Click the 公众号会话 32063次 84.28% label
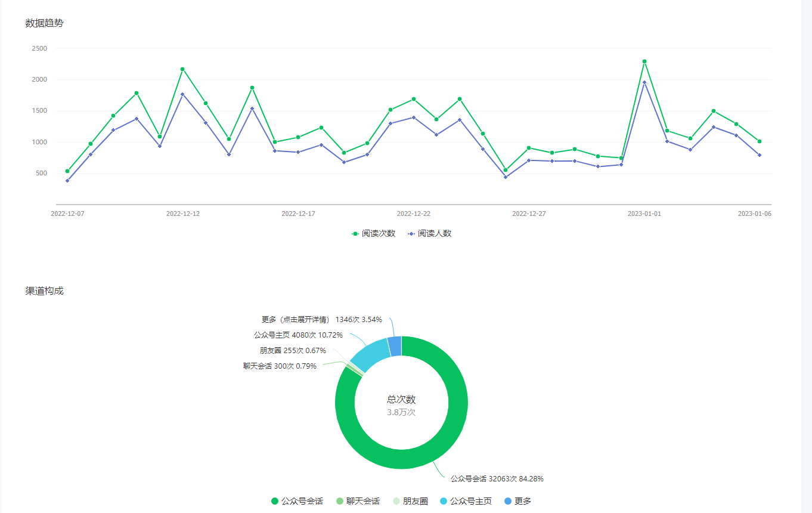The width and height of the screenshot is (812, 513). (497, 478)
